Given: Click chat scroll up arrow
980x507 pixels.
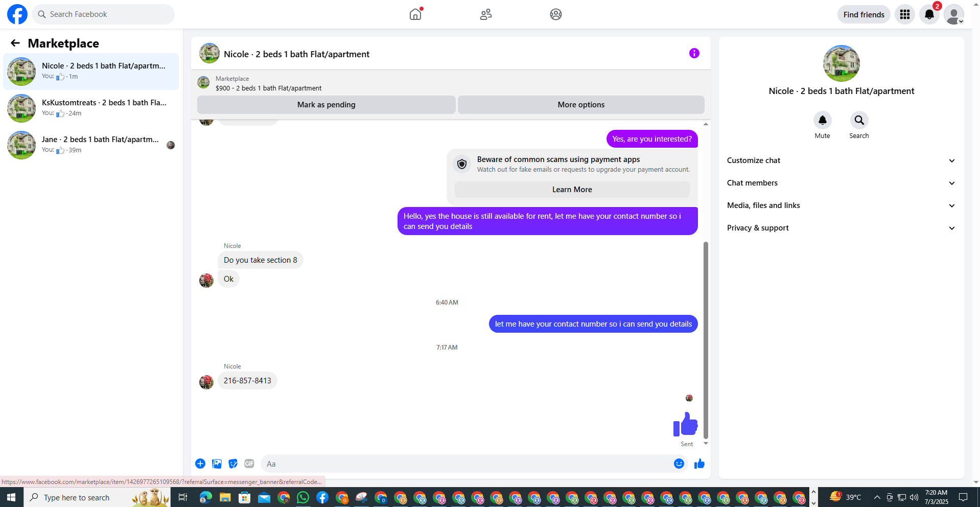Looking at the screenshot, I should [x=706, y=124].
